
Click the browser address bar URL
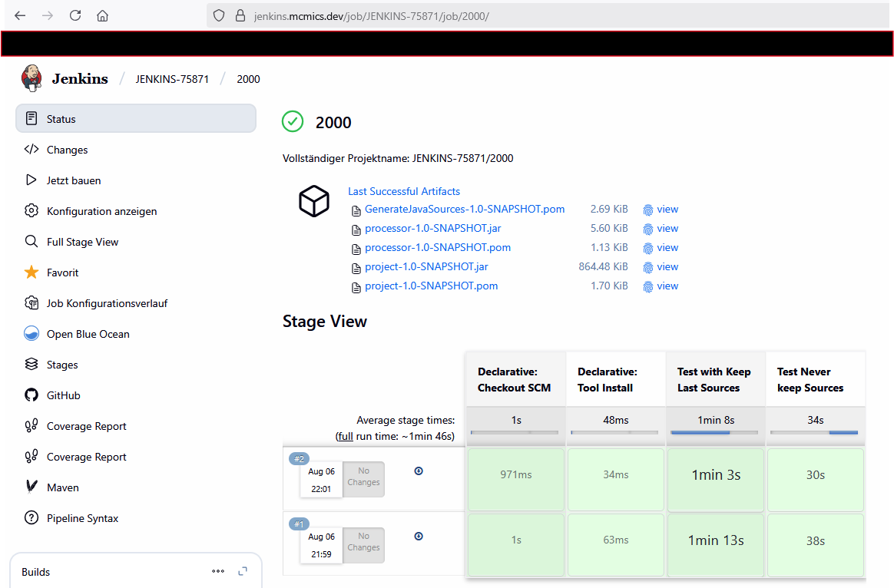tap(372, 16)
